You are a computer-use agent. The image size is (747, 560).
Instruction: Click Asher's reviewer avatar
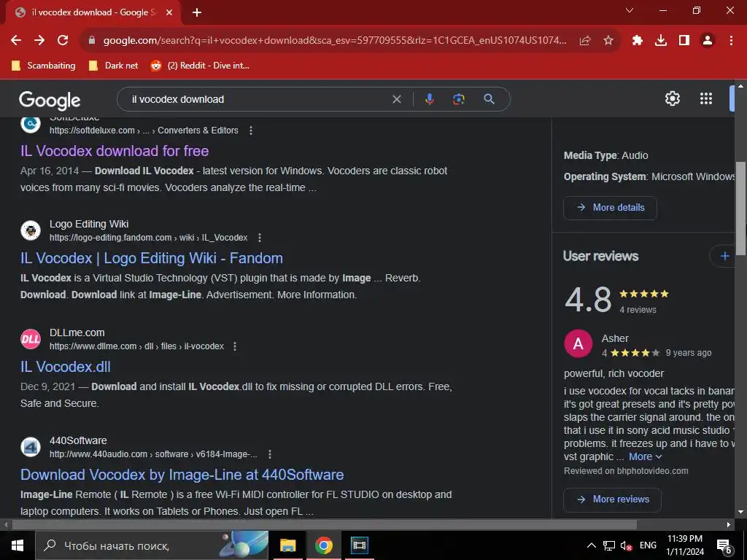(578, 343)
